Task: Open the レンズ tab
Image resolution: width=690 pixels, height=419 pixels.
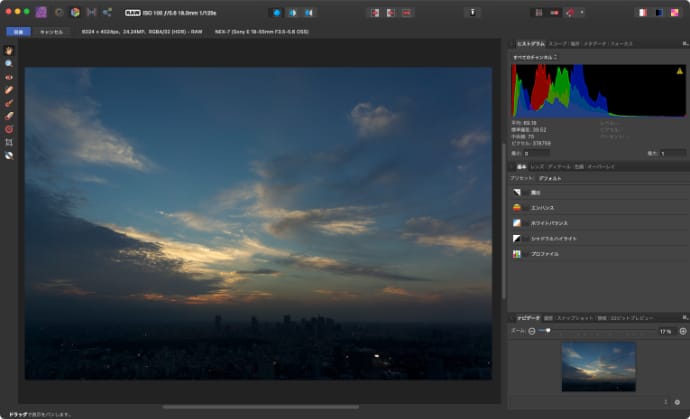Action: [x=537, y=166]
